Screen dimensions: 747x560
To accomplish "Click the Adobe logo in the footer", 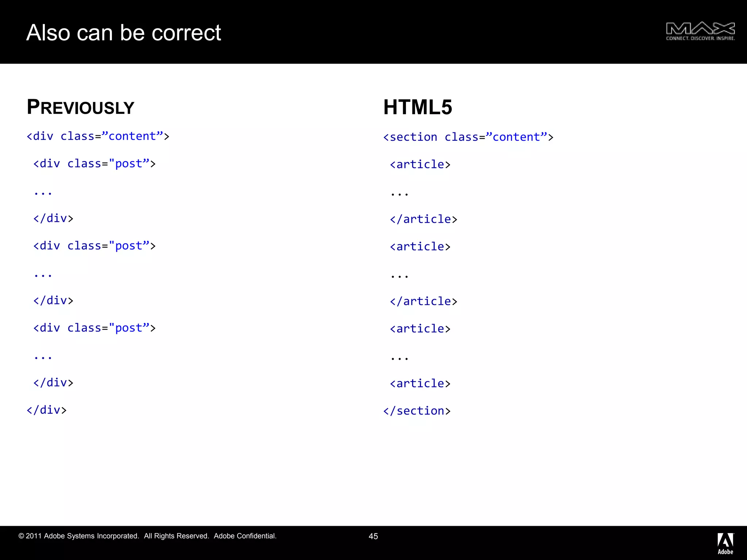I will click(x=725, y=543).
